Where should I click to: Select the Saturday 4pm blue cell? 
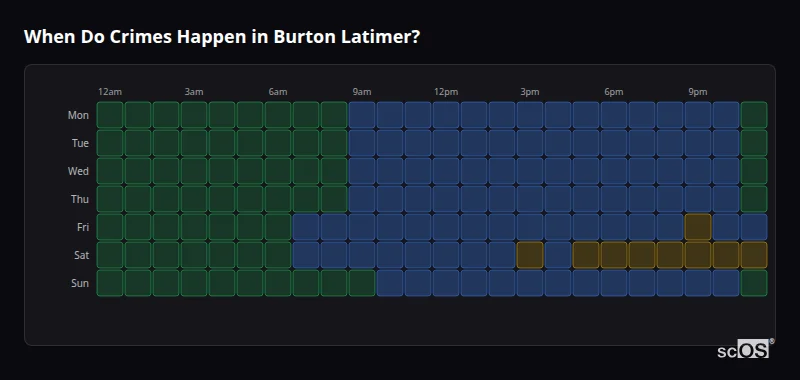[x=558, y=255]
